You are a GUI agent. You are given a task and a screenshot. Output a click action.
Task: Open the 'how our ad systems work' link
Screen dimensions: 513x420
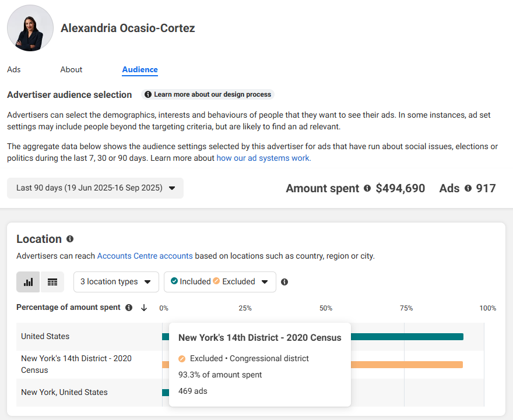(x=263, y=158)
